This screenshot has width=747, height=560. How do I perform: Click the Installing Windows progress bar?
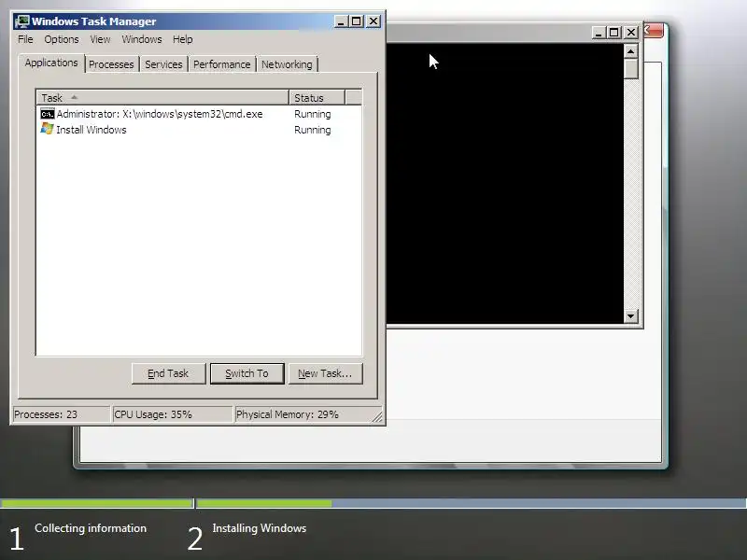472,503
